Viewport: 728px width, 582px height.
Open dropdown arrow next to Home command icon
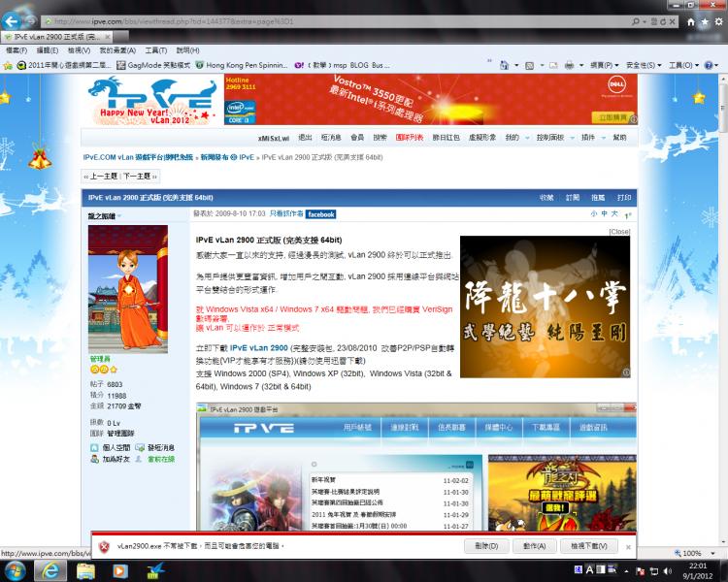click(516, 65)
